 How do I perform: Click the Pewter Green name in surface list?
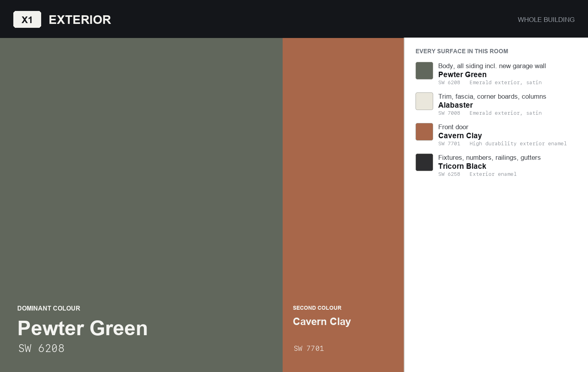pyautogui.click(x=462, y=74)
